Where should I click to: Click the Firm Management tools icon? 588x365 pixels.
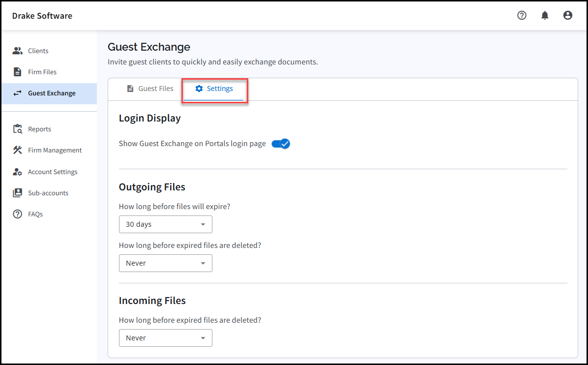18,150
